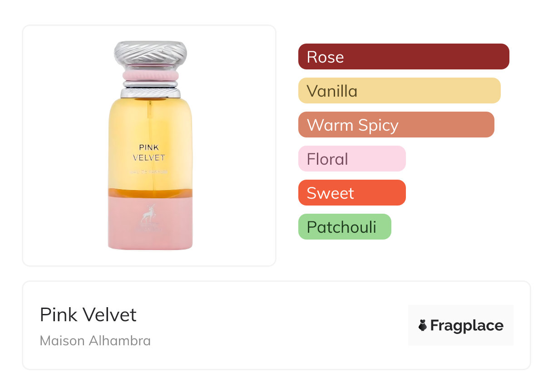Click the Fragplace wordmark text
This screenshot has width=553, height=392.
tap(467, 326)
